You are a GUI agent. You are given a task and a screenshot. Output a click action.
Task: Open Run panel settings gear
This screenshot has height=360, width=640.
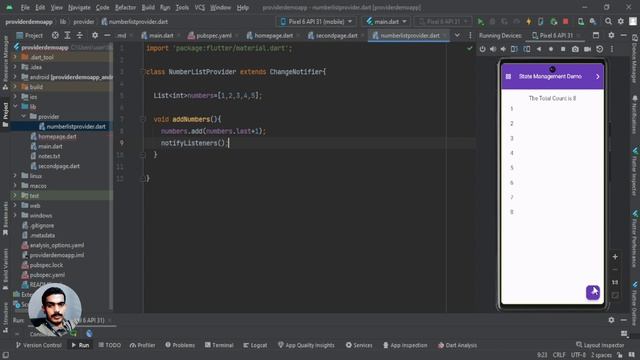[611, 320]
